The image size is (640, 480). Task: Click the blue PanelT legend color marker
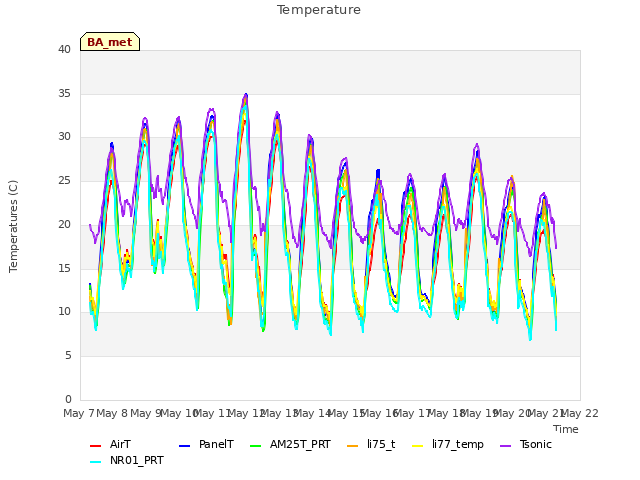tap(184, 446)
